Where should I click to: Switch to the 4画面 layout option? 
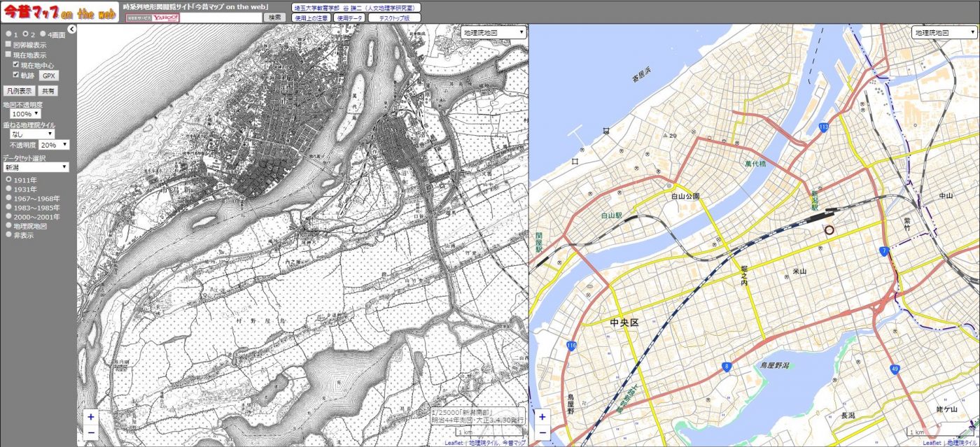click(x=43, y=34)
